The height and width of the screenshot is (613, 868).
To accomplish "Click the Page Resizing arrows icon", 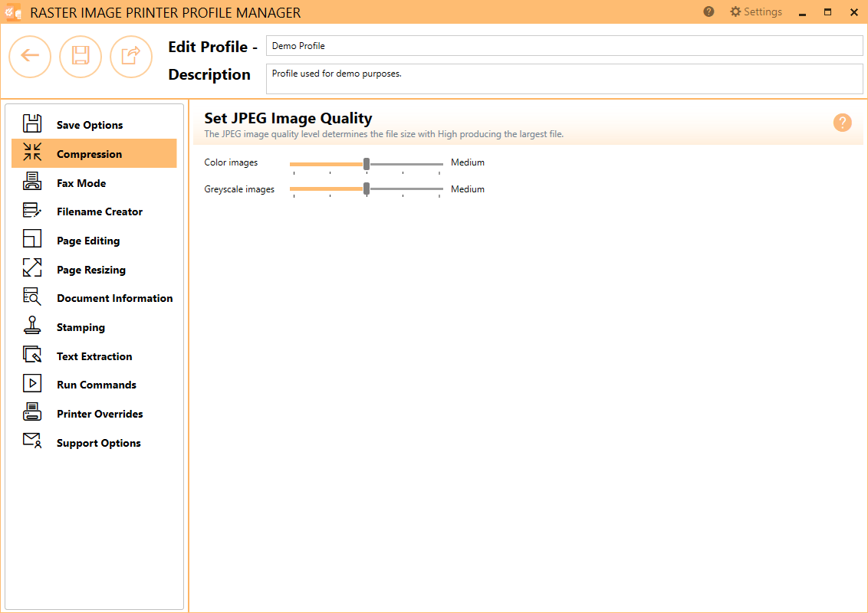I will [32, 269].
